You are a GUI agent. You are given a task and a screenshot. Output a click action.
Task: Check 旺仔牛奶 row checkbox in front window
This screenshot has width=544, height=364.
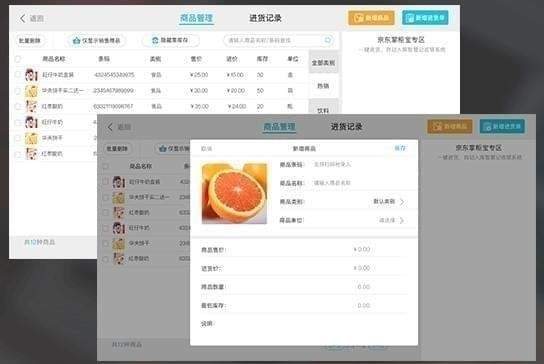tap(106, 228)
